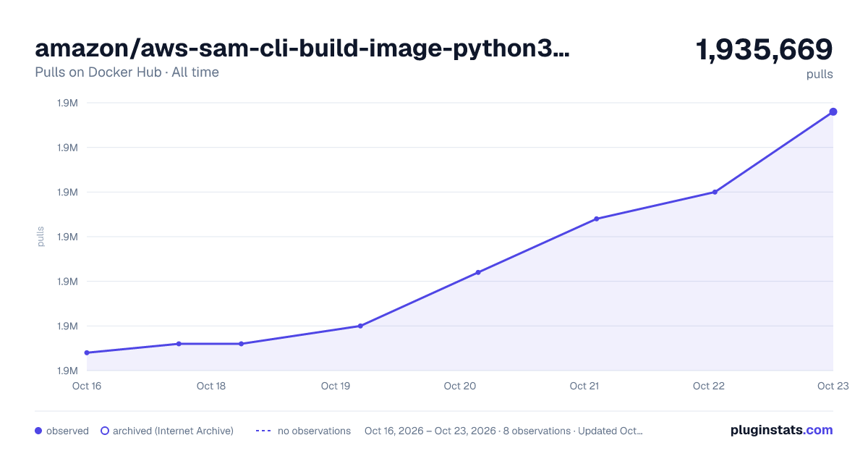Click the Oct 20 x-axis label
The width and height of the screenshot is (868, 456).
point(460,386)
